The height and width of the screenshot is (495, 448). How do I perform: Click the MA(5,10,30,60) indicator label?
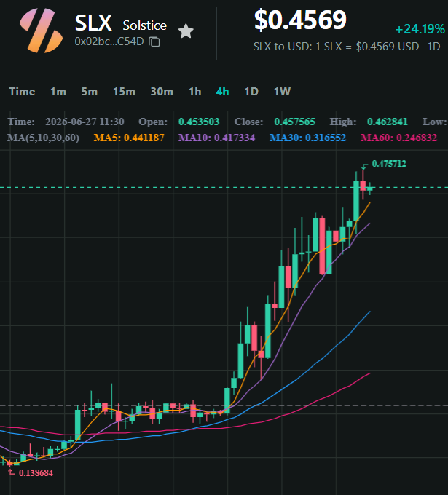(43, 138)
